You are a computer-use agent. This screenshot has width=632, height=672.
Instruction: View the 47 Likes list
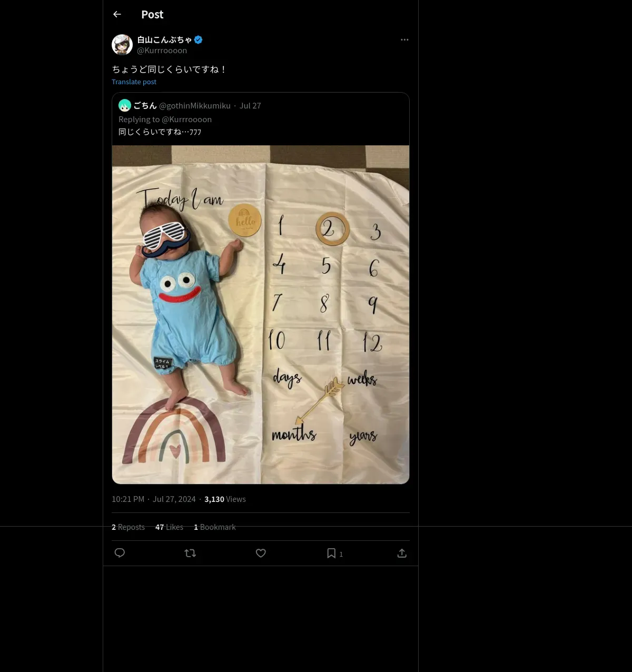(169, 527)
